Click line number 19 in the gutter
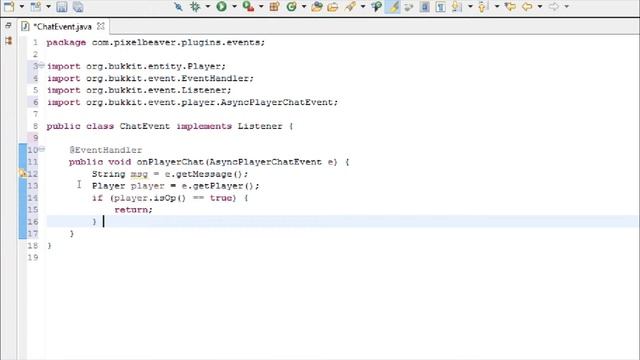 tap(33, 258)
